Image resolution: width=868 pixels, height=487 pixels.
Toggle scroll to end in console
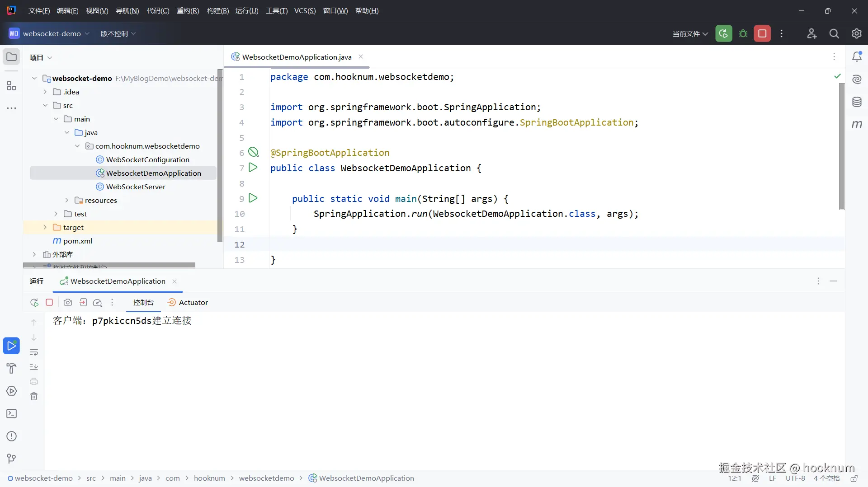pyautogui.click(x=34, y=367)
